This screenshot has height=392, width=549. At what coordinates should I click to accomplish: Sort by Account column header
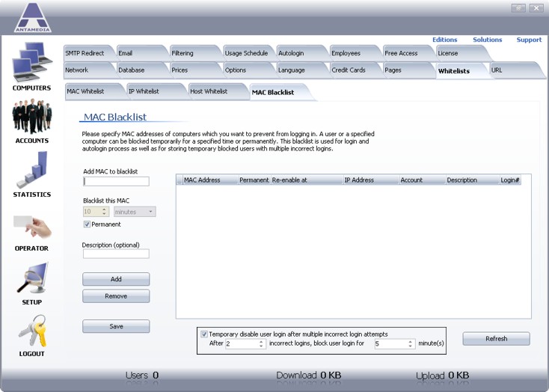coord(423,180)
